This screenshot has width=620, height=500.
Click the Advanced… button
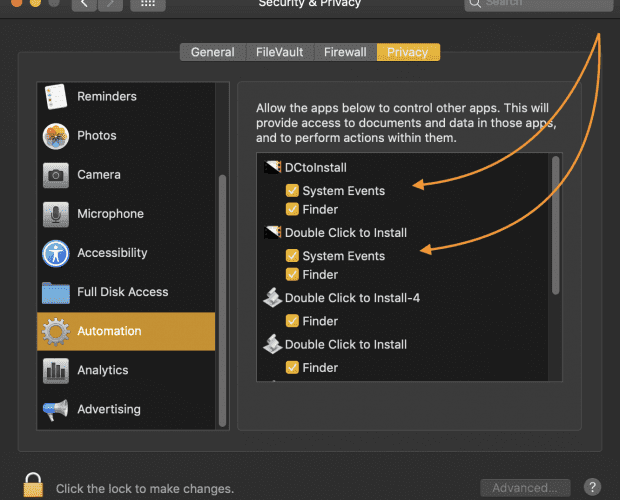coord(525,488)
